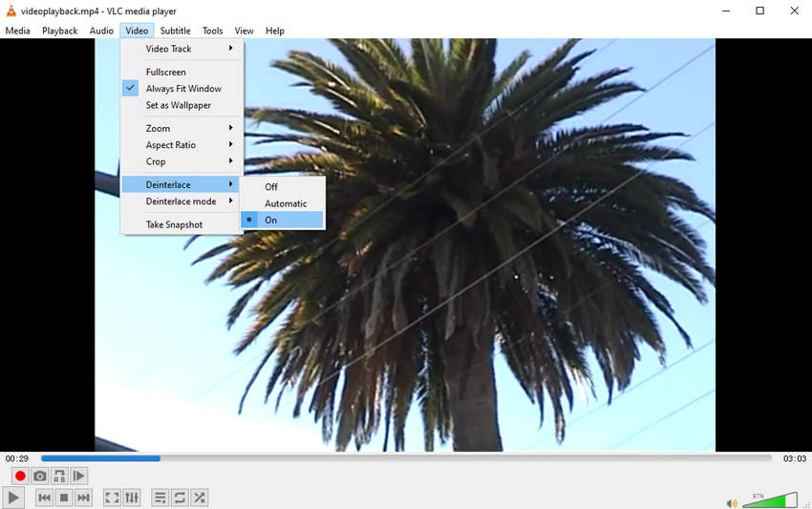The height and width of the screenshot is (509, 812).
Task: Expand the Aspect Ratio submenu
Action: click(182, 145)
